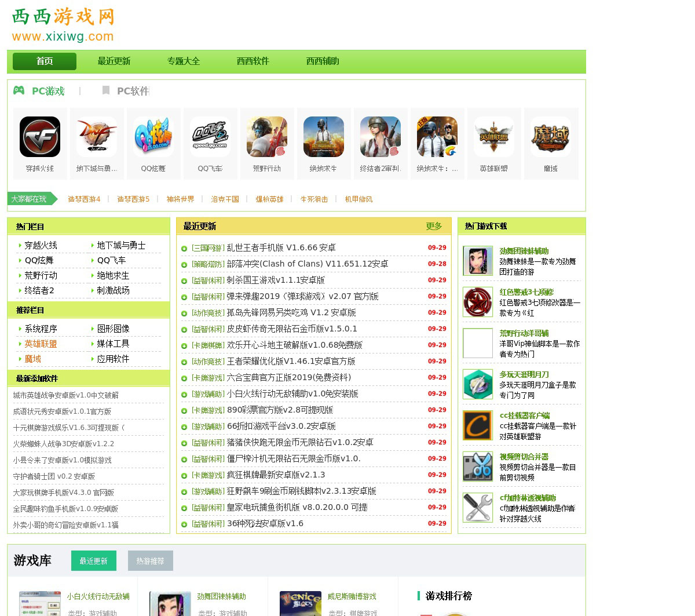The height and width of the screenshot is (616, 695).
Task: Open 图形图像 in 推荐栏目
Action: pos(114,329)
